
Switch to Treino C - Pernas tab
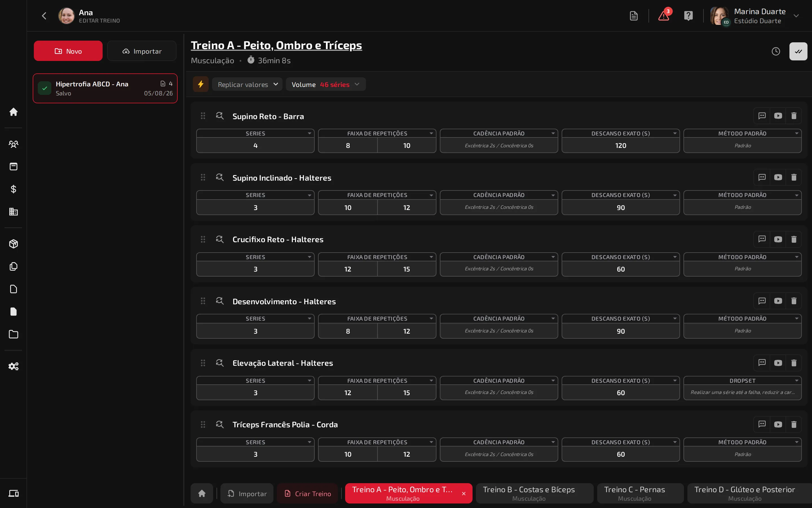coord(640,493)
